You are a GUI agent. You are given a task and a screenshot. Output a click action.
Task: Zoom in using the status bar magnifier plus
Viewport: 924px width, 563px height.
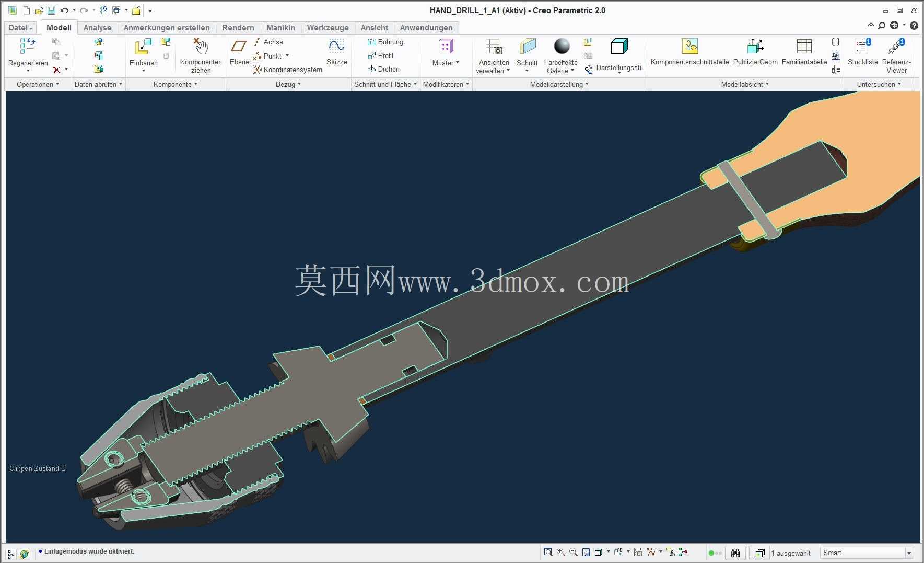pos(561,552)
